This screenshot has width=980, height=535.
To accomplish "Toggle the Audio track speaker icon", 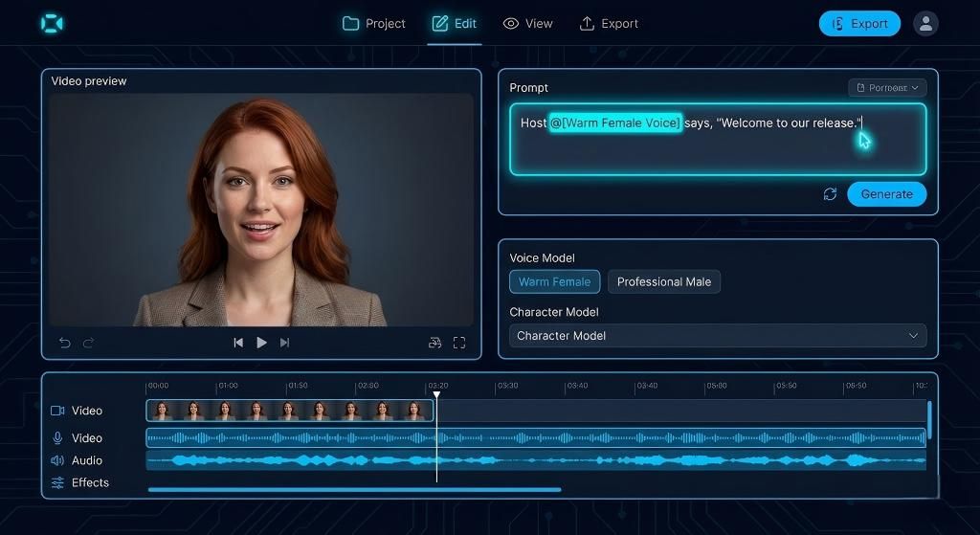I will 57,460.
